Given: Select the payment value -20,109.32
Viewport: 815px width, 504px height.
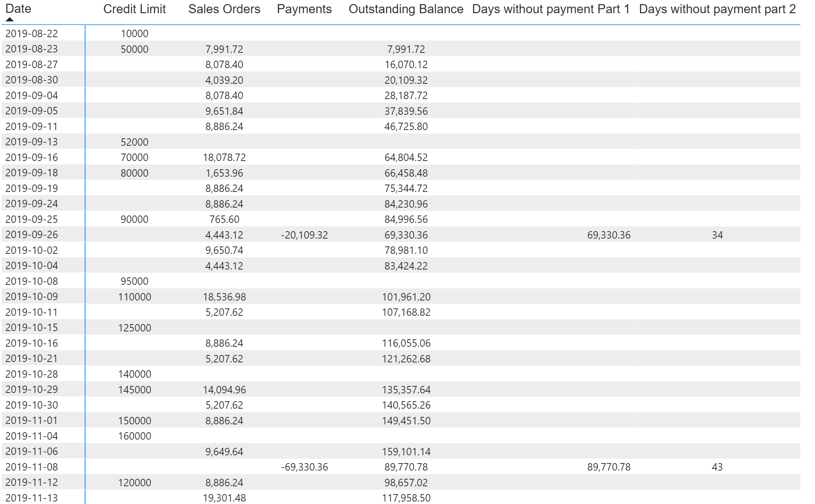Looking at the screenshot, I should click(x=304, y=235).
